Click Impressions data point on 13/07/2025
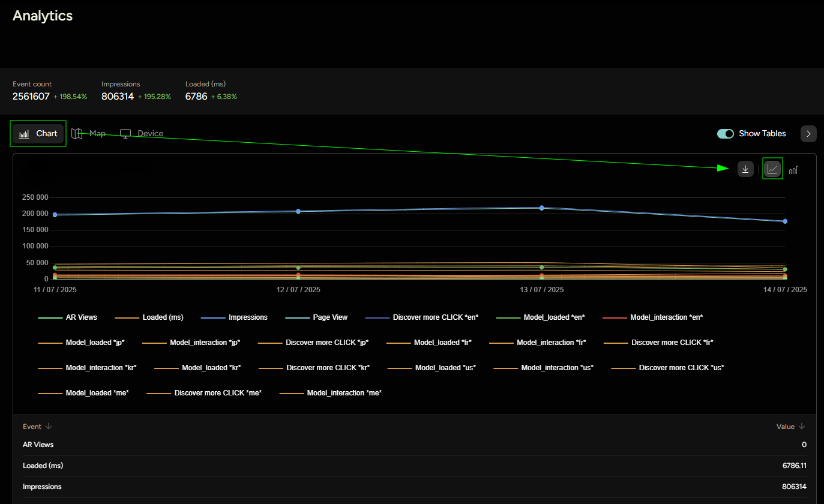824x504 pixels. point(541,208)
